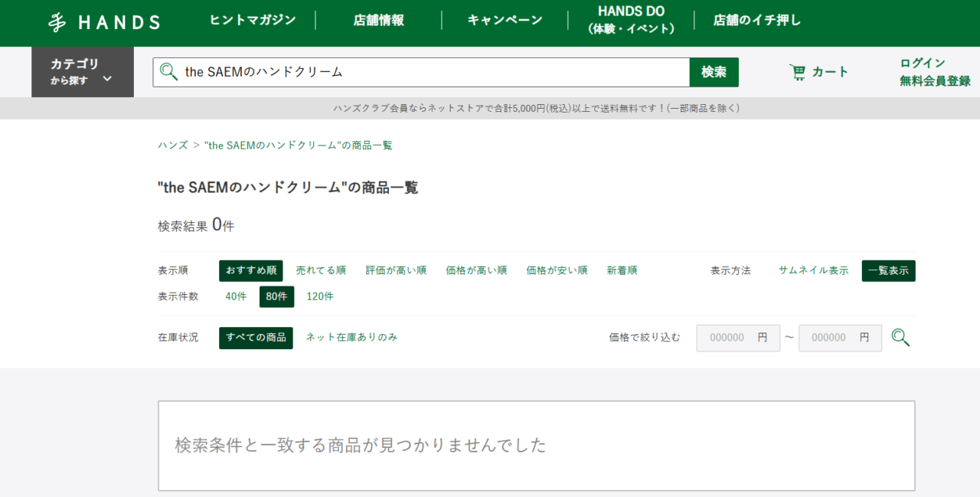
Task: Sort by 評価が高い順
Action: [396, 271]
